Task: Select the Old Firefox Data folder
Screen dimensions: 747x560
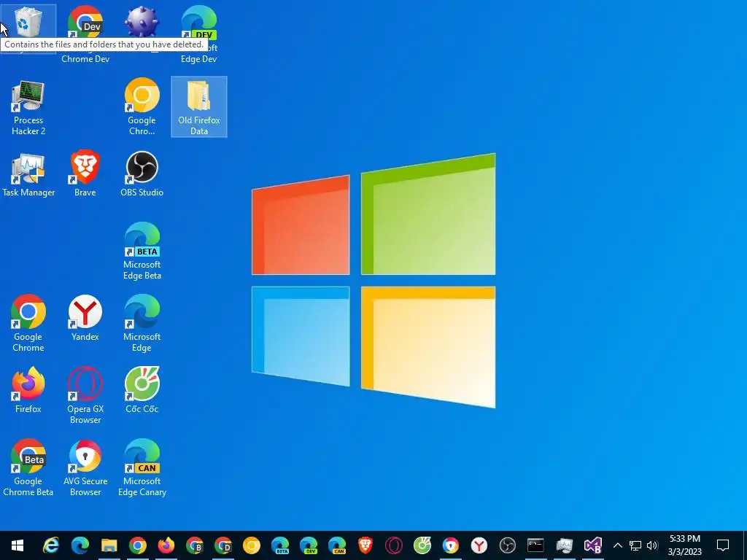Action: (198, 107)
